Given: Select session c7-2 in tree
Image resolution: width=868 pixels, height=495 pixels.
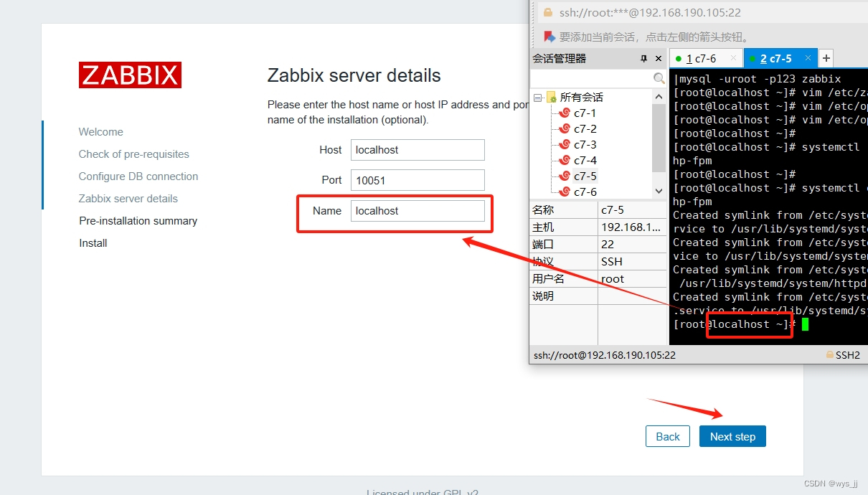Looking at the screenshot, I should 585,128.
